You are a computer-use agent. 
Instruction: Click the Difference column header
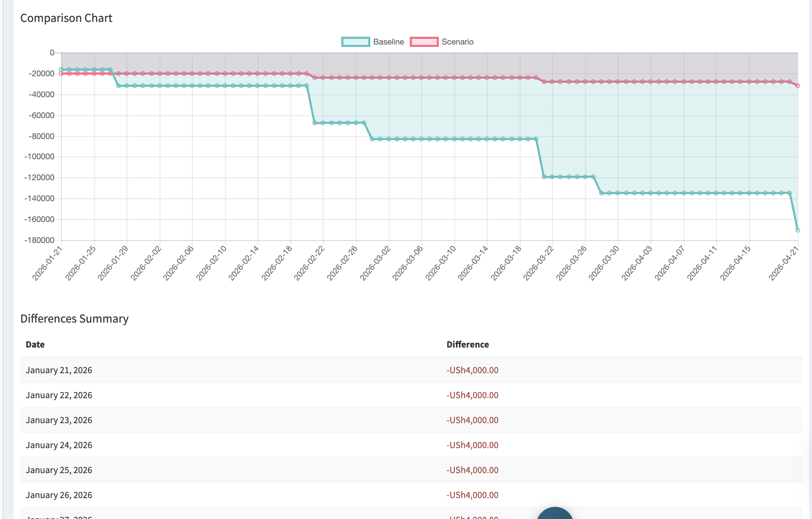pyautogui.click(x=467, y=345)
